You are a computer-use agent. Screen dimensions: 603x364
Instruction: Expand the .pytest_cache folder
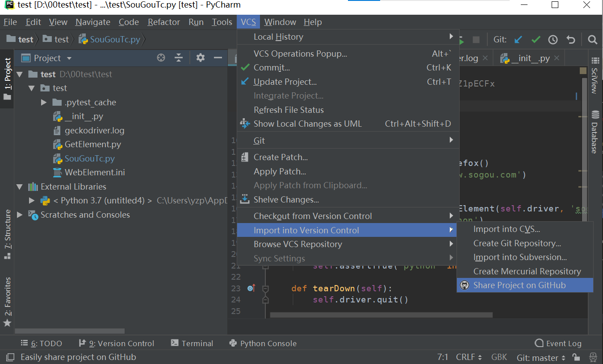[x=43, y=103]
